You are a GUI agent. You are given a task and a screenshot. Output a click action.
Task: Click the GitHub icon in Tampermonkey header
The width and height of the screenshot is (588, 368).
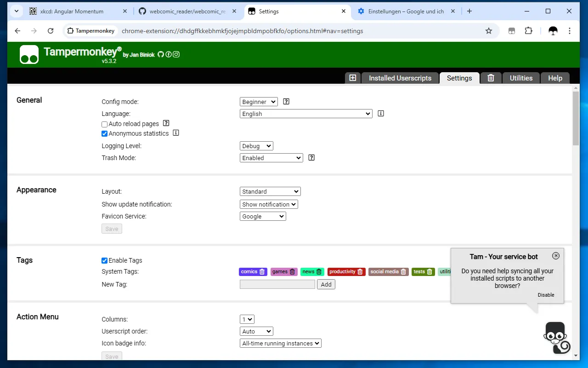click(161, 54)
